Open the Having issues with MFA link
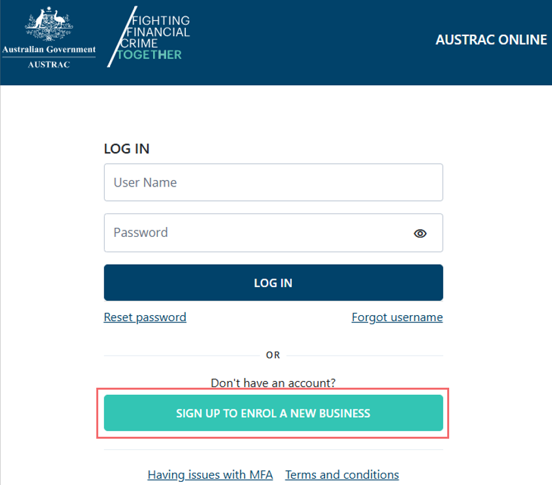 pos(210,475)
